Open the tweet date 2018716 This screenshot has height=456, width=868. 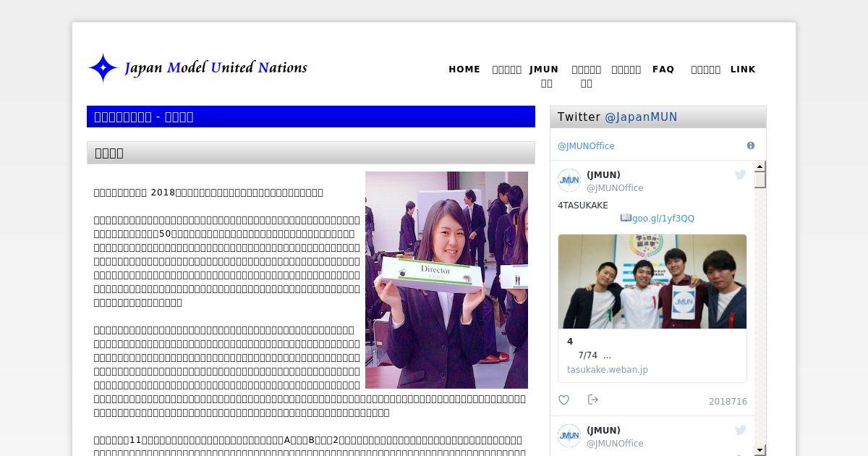(728, 402)
